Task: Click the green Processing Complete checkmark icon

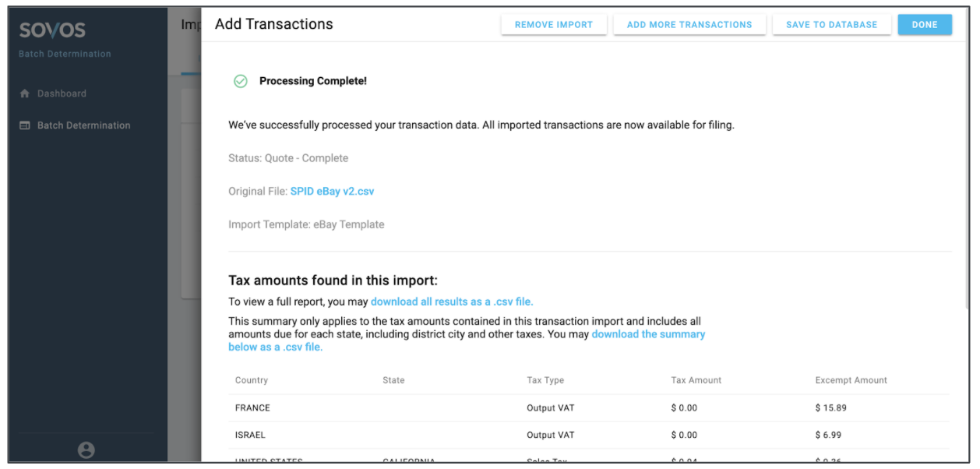Action: [241, 81]
